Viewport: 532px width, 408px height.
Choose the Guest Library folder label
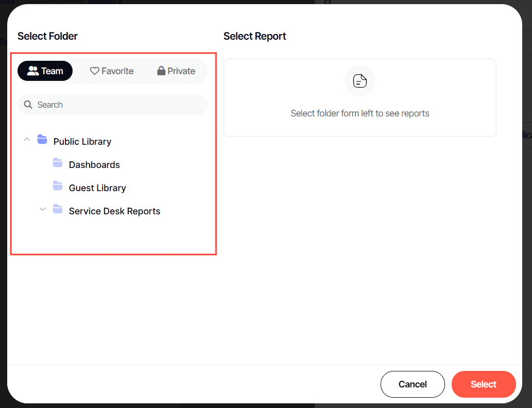pos(97,188)
